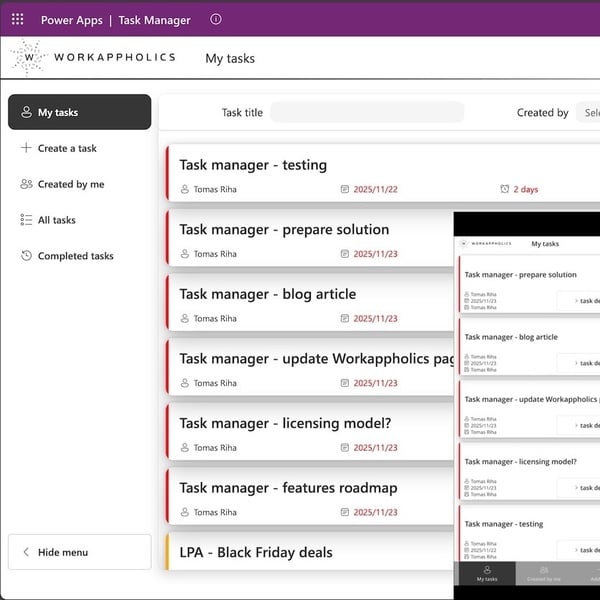
Task: Click calendar icon on licensing model task
Action: (x=345, y=447)
